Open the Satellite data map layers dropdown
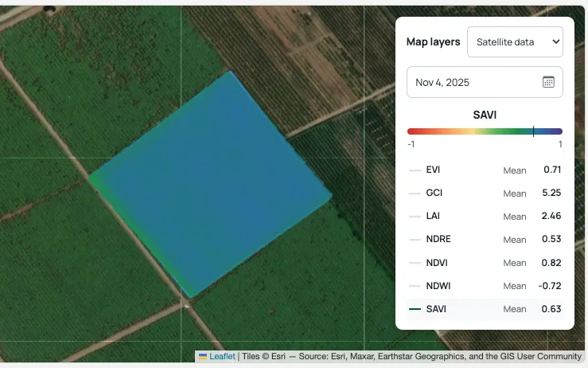 (515, 41)
